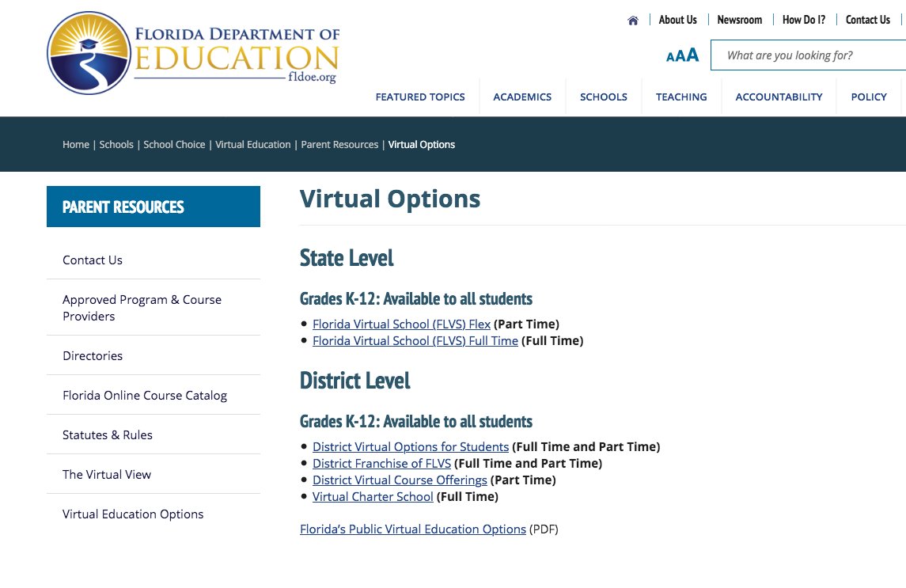The width and height of the screenshot is (906, 588).
Task: Click the home icon in top navigation
Action: (x=633, y=21)
